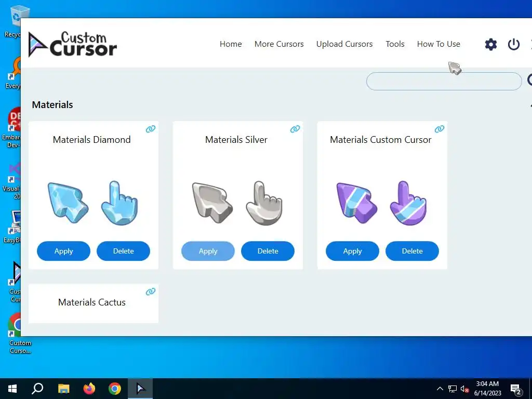Show hidden system tray icons
532x399 pixels.
click(440, 389)
